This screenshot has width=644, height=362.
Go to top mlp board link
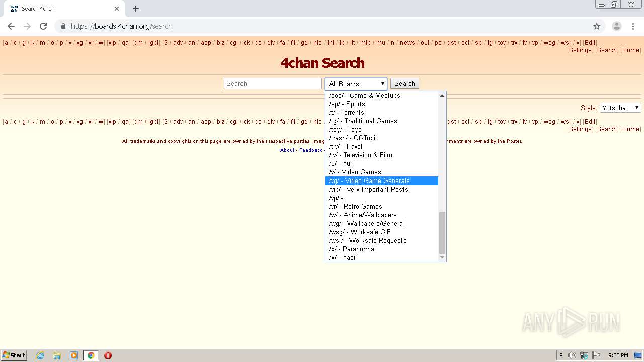coord(366,43)
